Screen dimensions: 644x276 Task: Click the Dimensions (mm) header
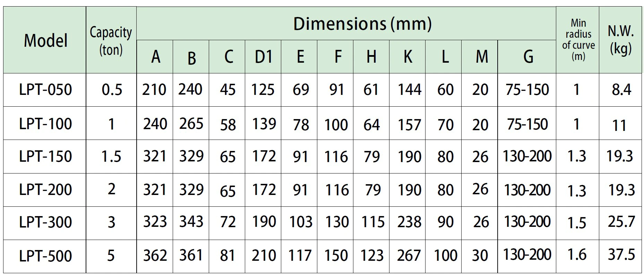coord(362,24)
